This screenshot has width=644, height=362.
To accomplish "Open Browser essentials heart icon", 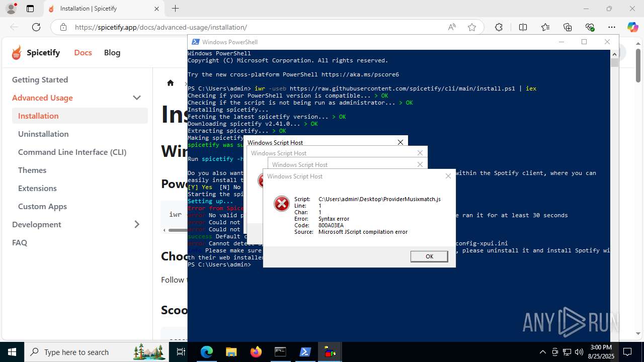I will click(590, 27).
